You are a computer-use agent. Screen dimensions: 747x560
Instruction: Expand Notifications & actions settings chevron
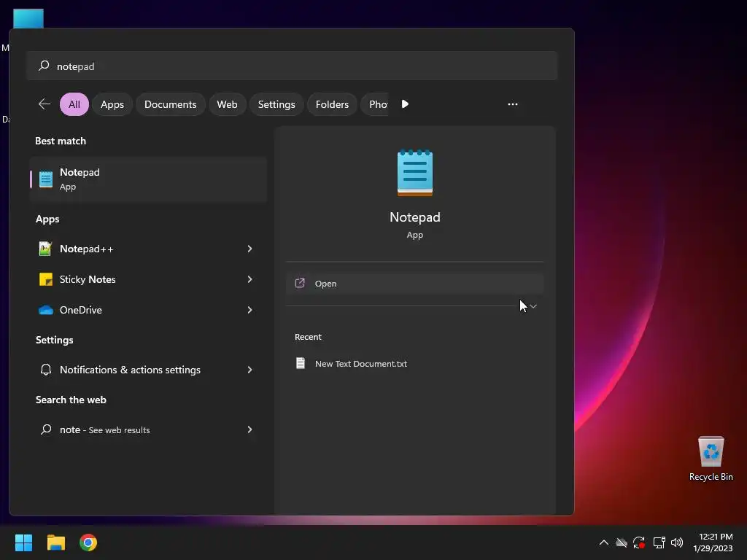(249, 370)
